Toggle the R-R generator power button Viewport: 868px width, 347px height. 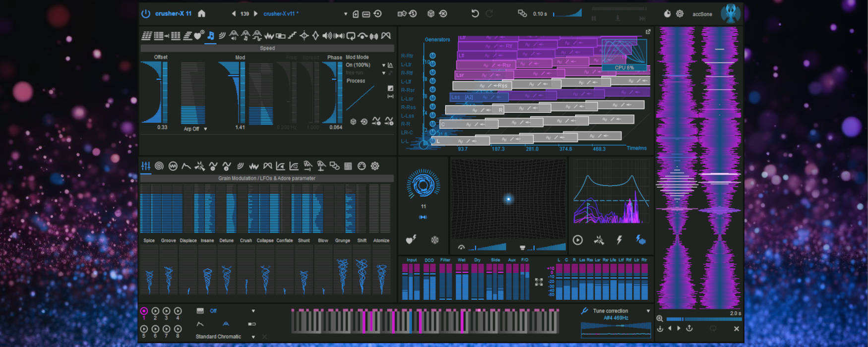[433, 123]
